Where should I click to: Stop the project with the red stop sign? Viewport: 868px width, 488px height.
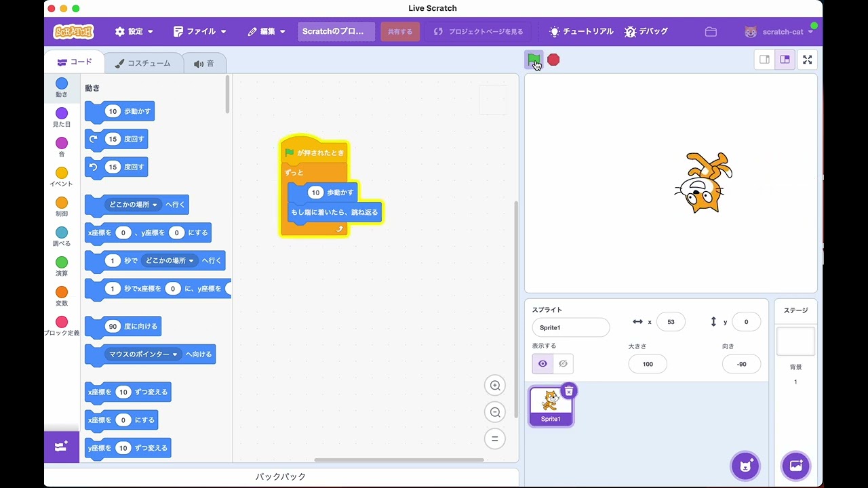point(553,60)
